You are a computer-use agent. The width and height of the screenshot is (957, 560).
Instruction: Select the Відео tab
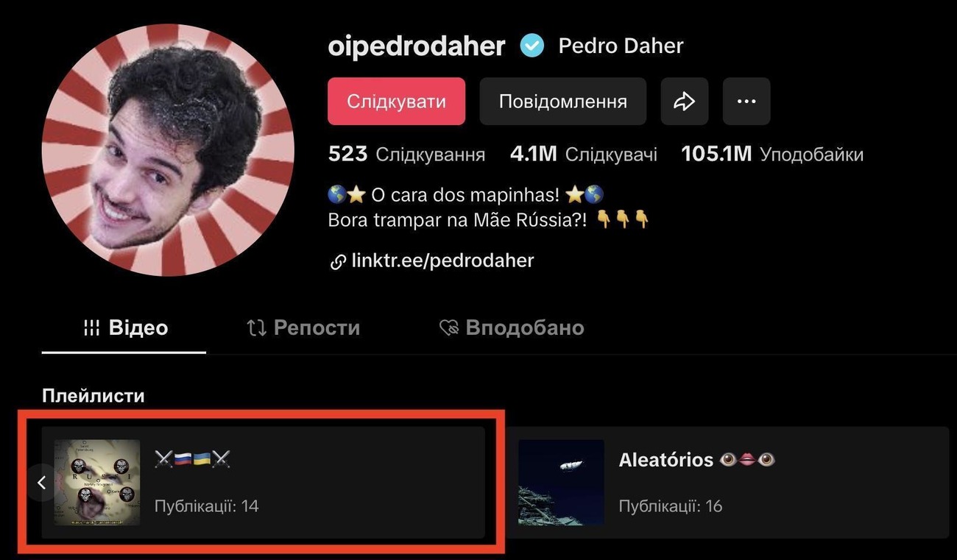point(124,328)
